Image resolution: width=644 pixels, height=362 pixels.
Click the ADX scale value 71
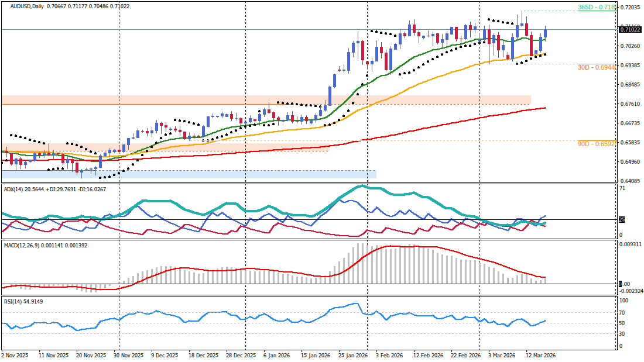tap(622, 188)
